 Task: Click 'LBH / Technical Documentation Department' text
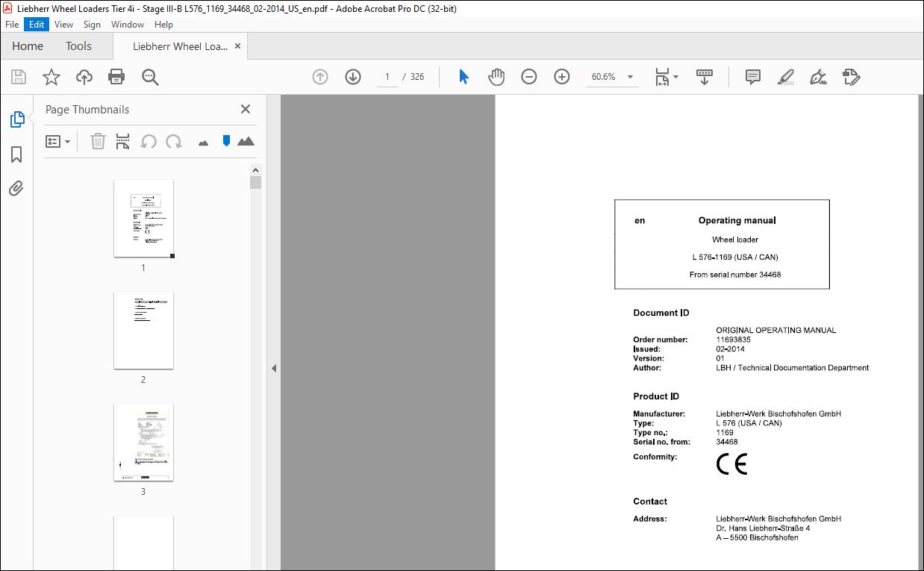tap(792, 367)
